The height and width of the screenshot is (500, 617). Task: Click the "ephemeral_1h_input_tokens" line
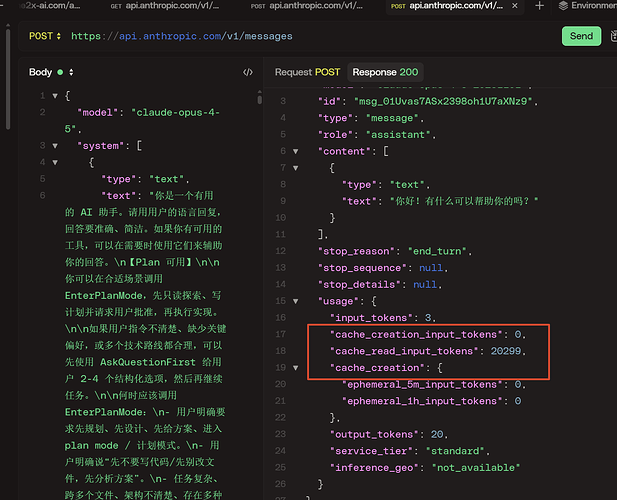(x=432, y=401)
